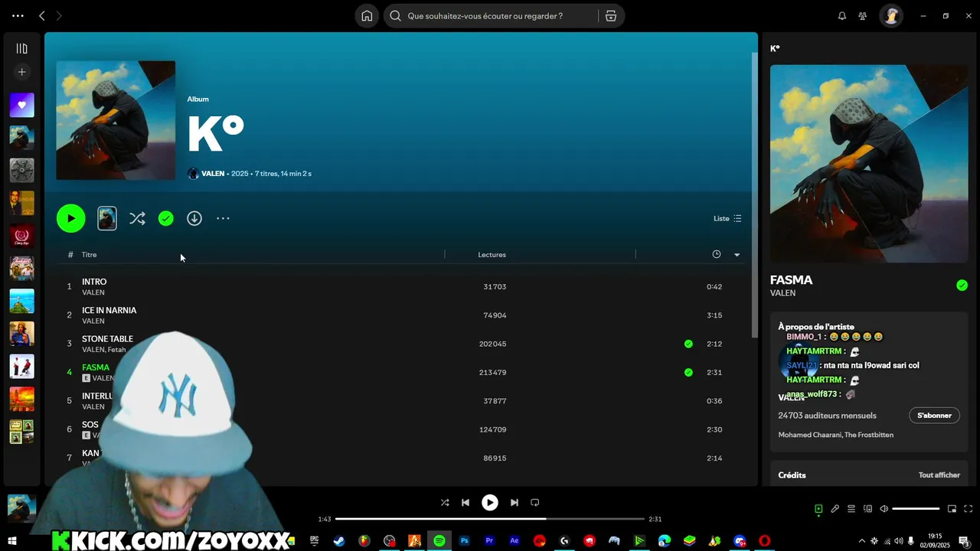The height and width of the screenshot is (551, 980).
Task: Click the now-playing cover in bottom left
Action: (x=21, y=507)
